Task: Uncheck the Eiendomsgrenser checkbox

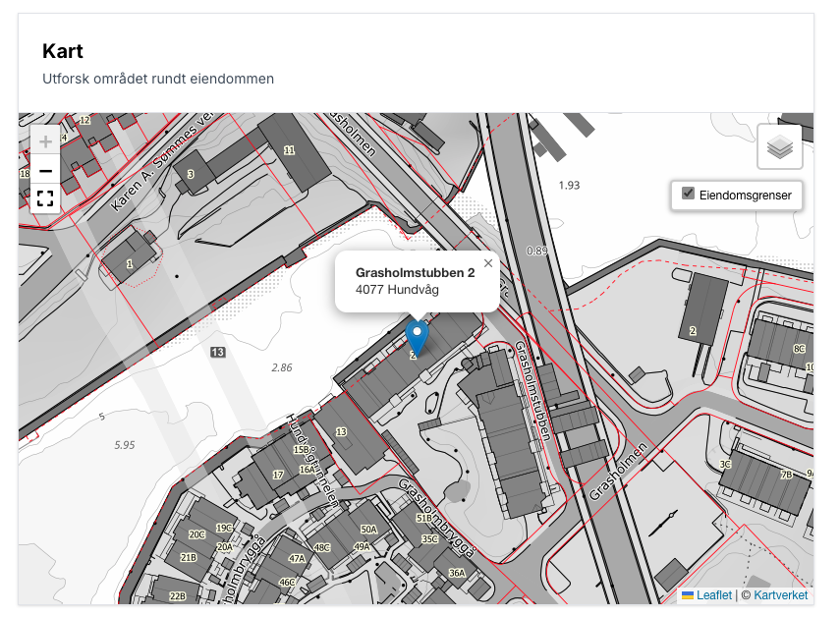Action: pos(689,195)
